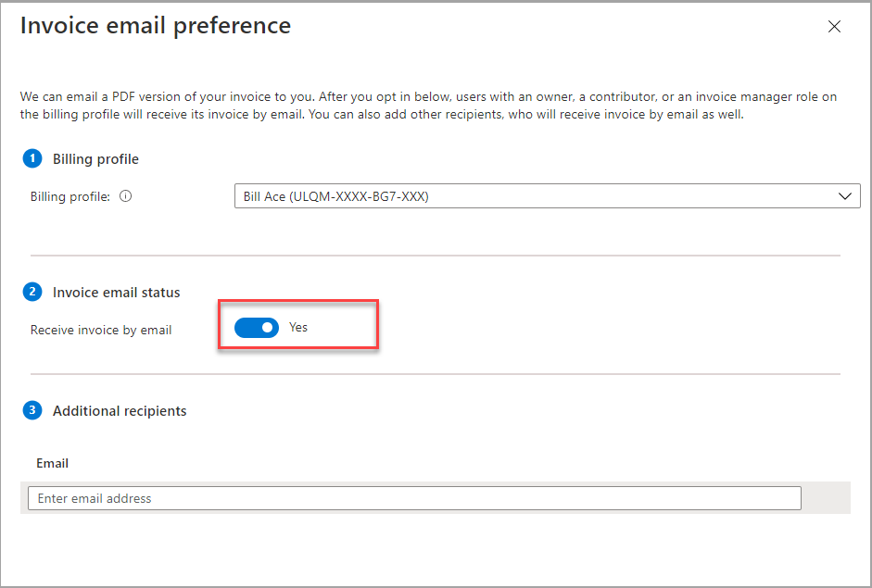Click the Receive invoice by email label

tap(101, 330)
